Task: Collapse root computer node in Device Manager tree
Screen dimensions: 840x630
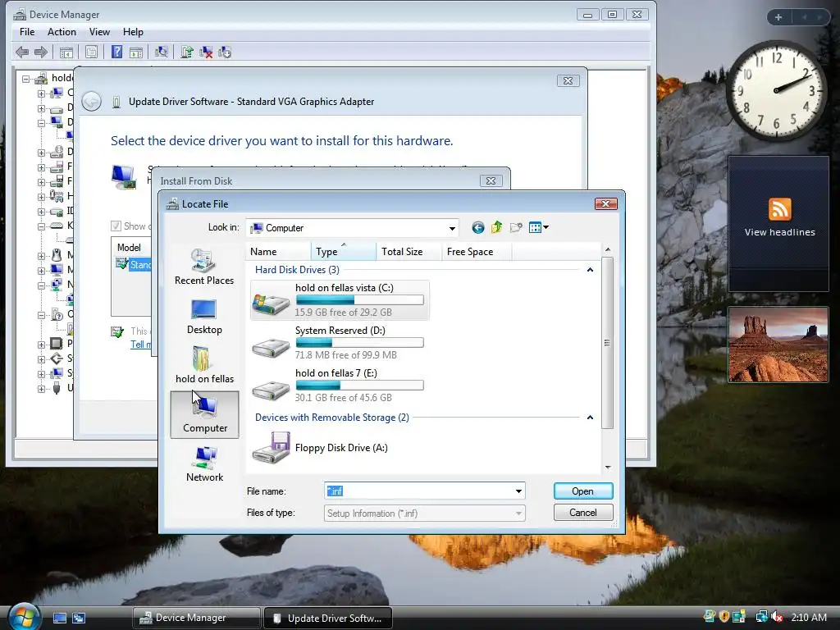Action: (25, 79)
